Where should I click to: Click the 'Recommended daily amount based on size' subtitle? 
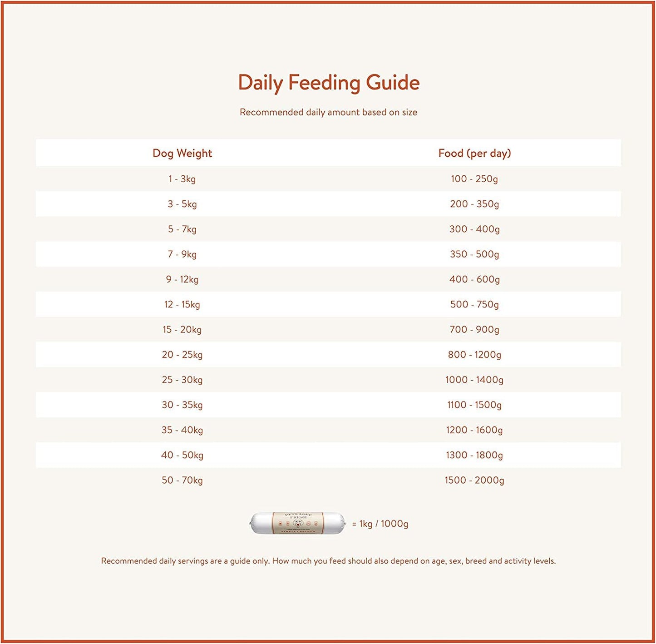pyautogui.click(x=328, y=112)
